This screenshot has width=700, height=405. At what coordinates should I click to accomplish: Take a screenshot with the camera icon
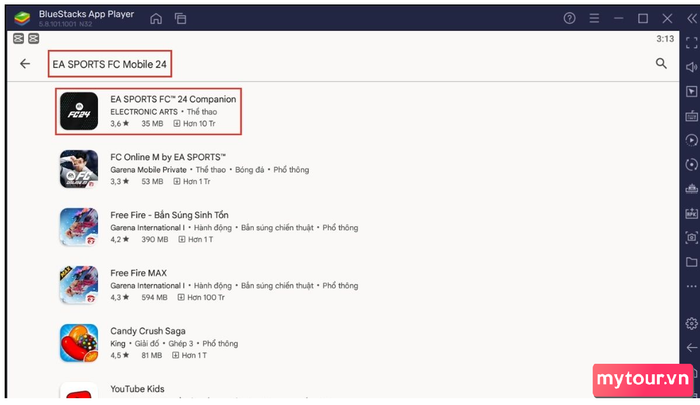click(692, 237)
